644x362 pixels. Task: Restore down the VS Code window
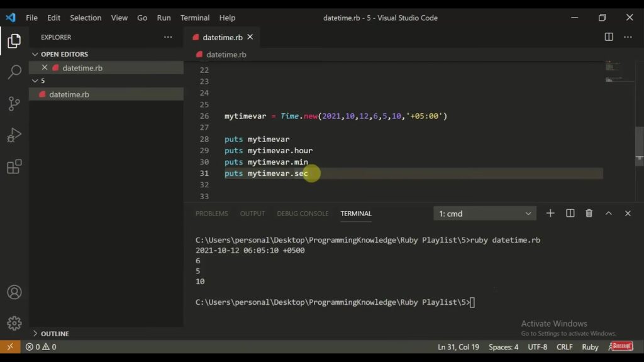(x=602, y=18)
